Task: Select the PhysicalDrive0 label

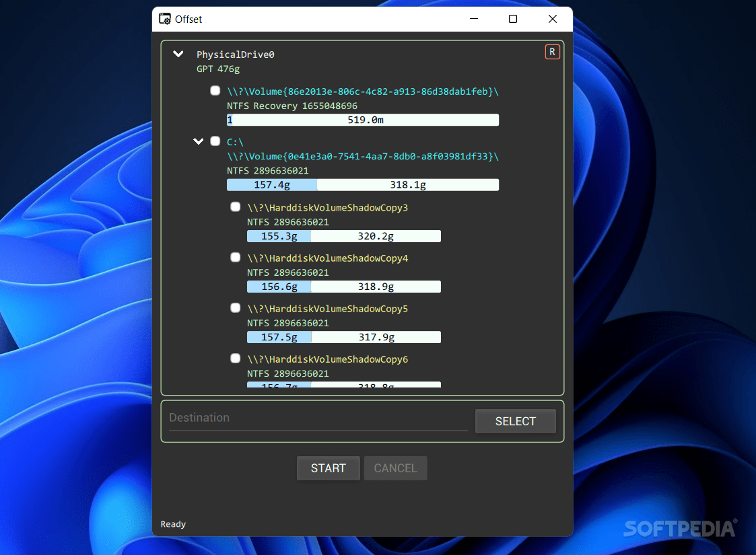Action: [x=235, y=54]
